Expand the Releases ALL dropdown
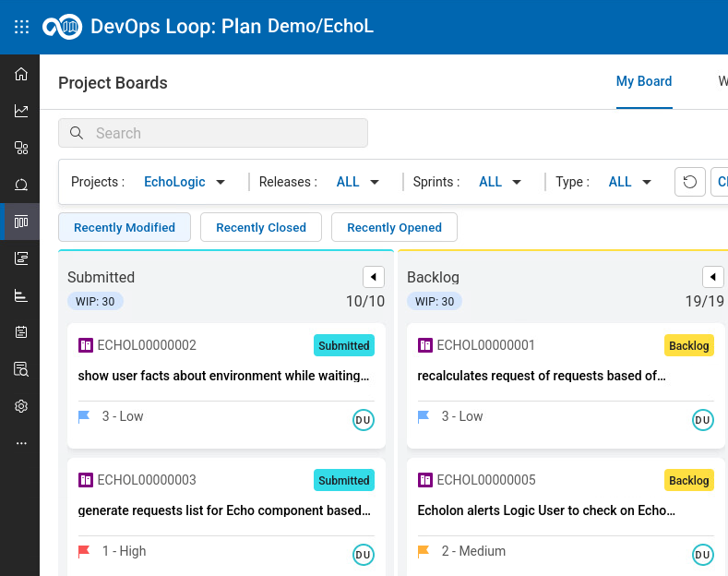The image size is (728, 576). click(x=357, y=182)
